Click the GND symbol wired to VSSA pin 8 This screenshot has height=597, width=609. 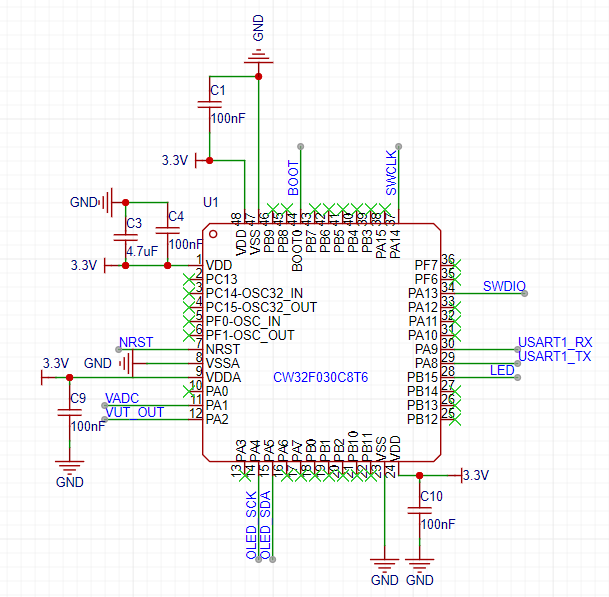(x=127, y=364)
